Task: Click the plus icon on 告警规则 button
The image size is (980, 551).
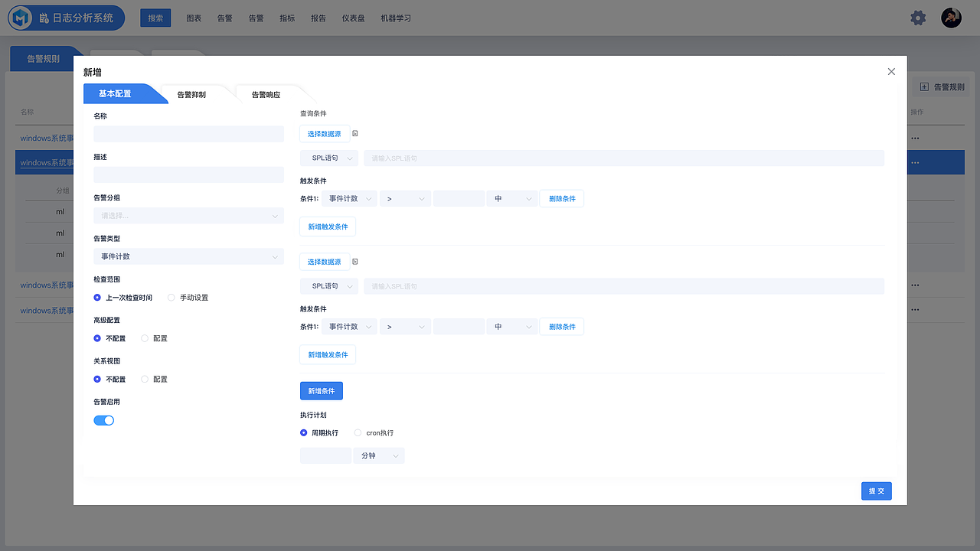Action: [x=924, y=86]
